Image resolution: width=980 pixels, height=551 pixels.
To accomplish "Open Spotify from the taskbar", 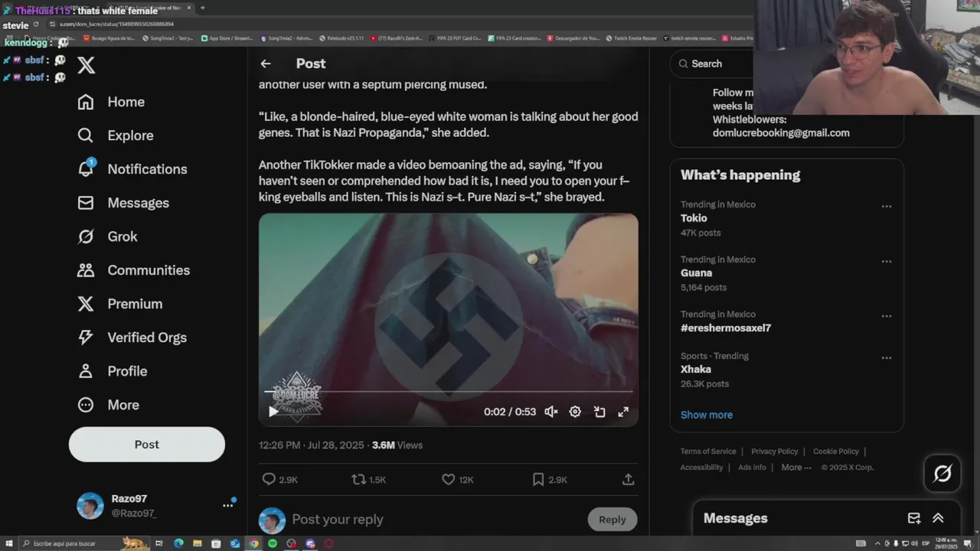I will [x=273, y=543].
